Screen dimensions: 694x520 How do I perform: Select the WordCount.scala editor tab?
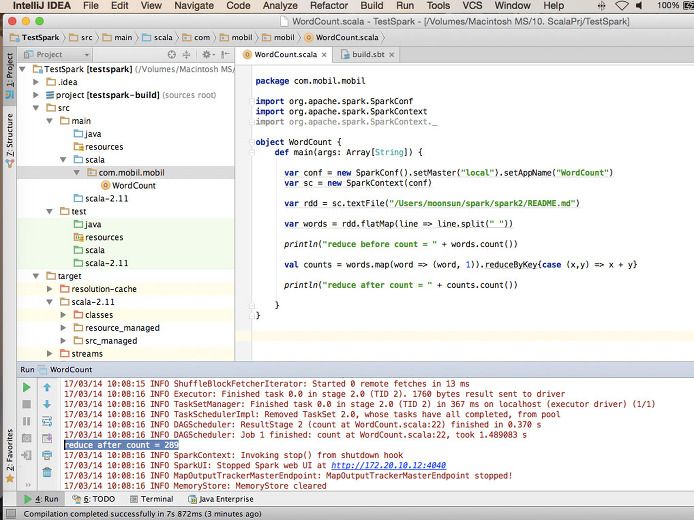click(285, 54)
